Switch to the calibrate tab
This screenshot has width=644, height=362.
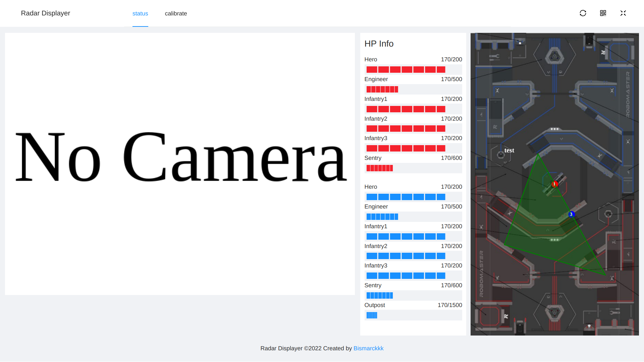click(x=176, y=13)
